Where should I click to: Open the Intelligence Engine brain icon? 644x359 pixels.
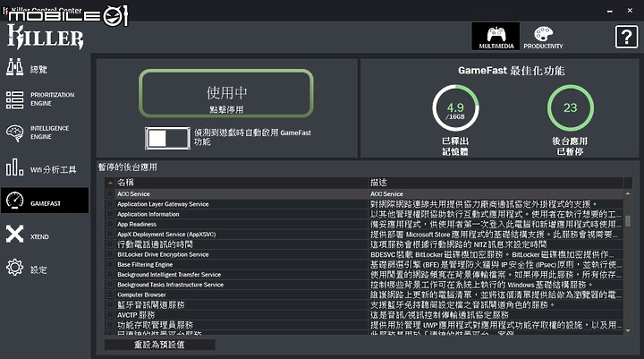click(15, 133)
